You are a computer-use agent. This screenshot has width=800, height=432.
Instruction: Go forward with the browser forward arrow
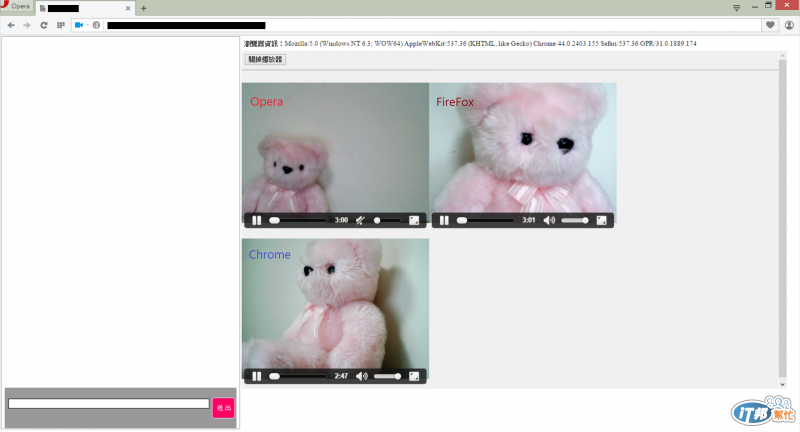27,25
